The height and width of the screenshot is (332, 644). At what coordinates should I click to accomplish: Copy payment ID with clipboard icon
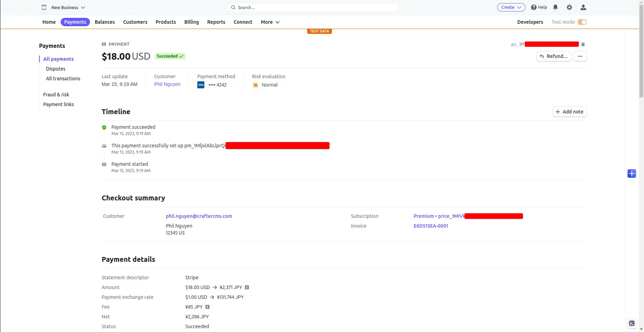[x=583, y=44]
